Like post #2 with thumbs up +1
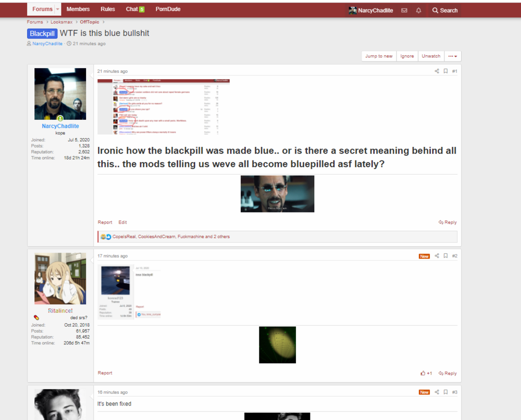The height and width of the screenshot is (420, 521). [426, 373]
